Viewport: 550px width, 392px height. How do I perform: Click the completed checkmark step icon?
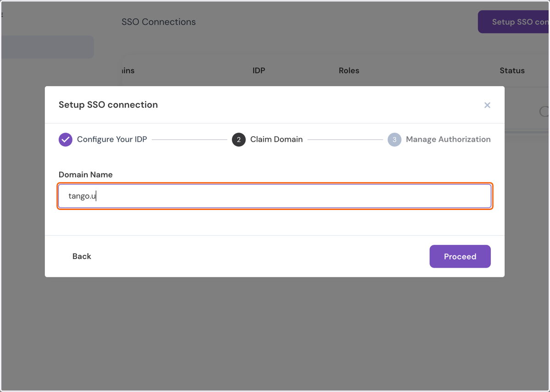[x=66, y=139]
